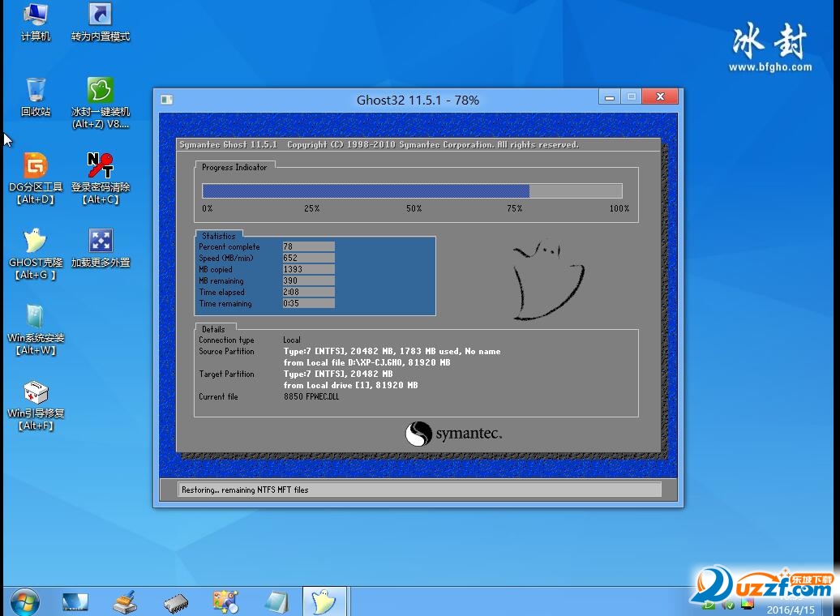Launch 登录密码清除 password clearing tool
The height and width of the screenshot is (616, 840).
pos(100,165)
